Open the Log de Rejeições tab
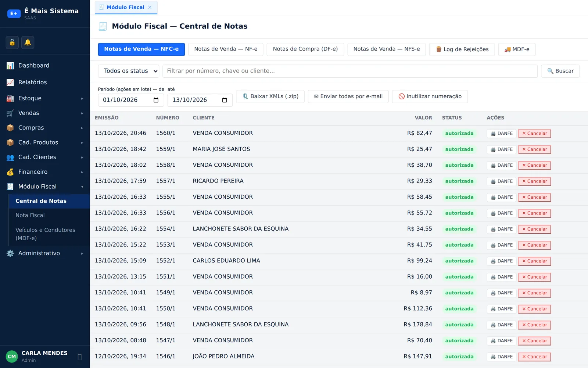This screenshot has height=368, width=588. [x=462, y=49]
